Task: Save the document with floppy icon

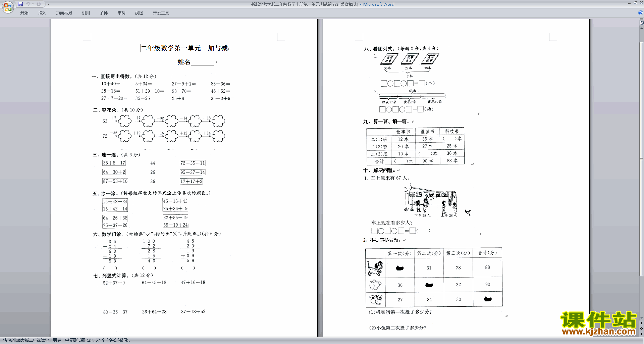Action: (x=20, y=4)
